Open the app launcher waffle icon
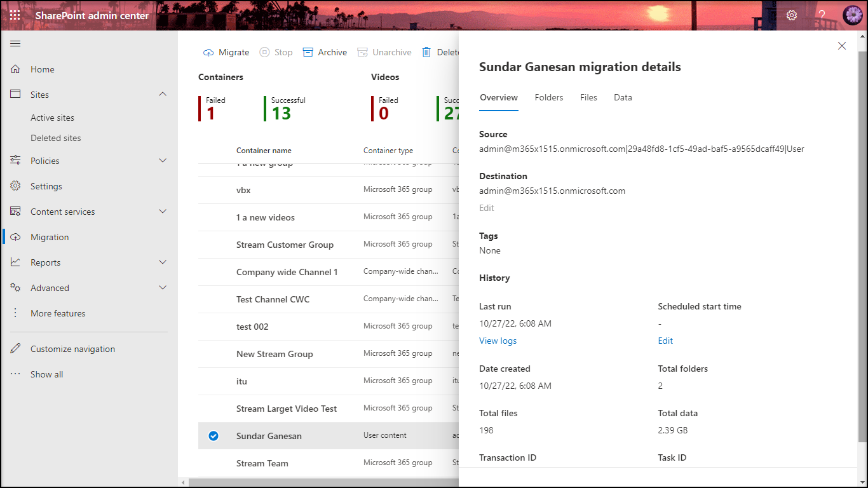 click(15, 15)
